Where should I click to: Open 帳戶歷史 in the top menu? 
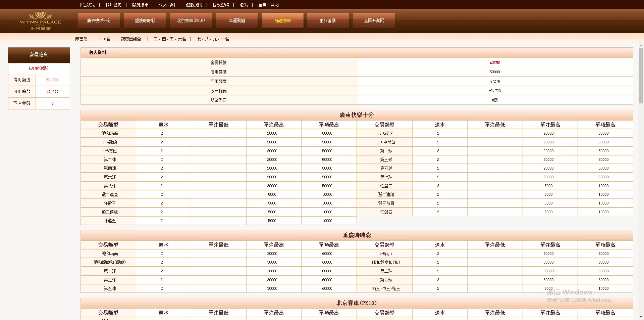click(x=113, y=5)
